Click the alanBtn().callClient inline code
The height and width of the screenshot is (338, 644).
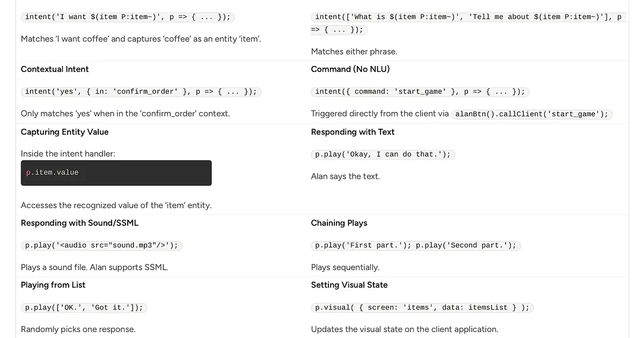[x=531, y=114]
